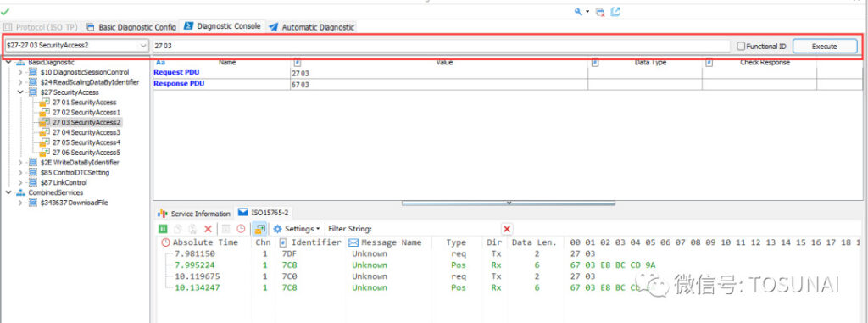Image resolution: width=868 pixels, height=323 pixels.
Task: Click the Aa icon in Name column header
Action: tap(160, 63)
